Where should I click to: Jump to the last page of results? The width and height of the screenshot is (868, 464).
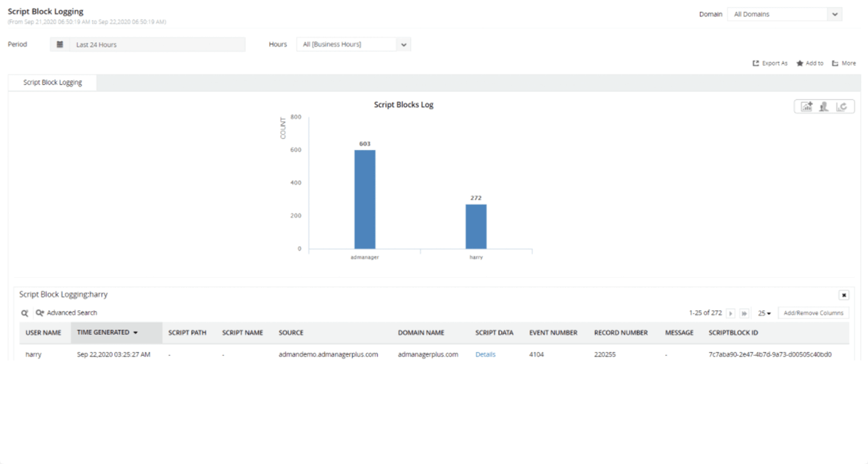coord(744,314)
